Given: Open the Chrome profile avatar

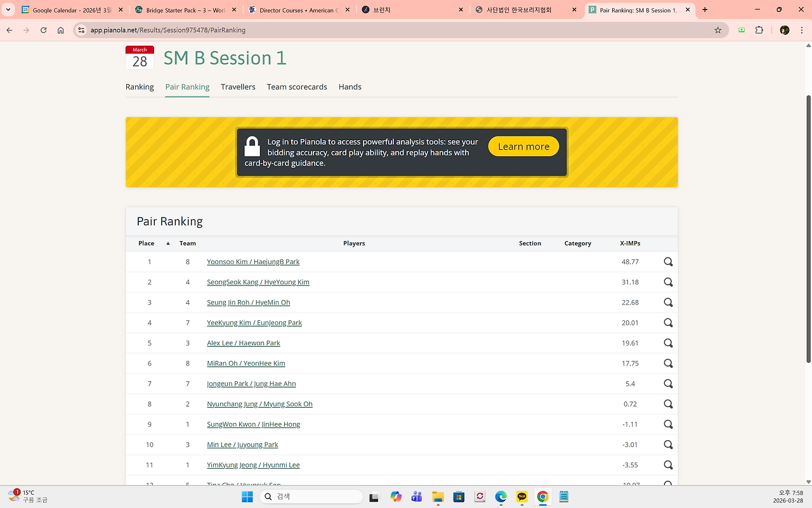Looking at the screenshot, I should pyautogui.click(x=785, y=30).
